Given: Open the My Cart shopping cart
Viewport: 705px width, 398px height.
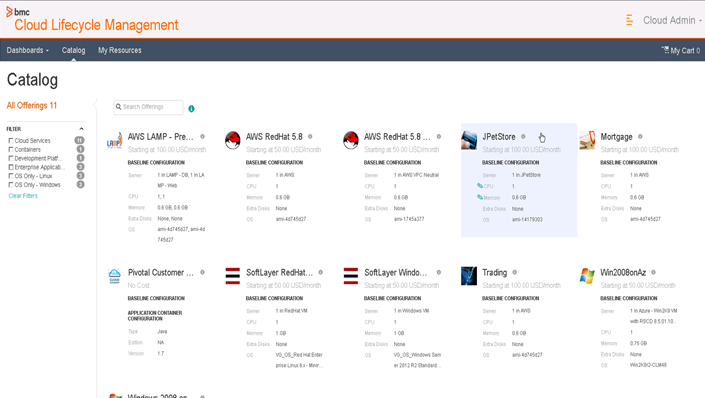Looking at the screenshot, I should coord(680,50).
